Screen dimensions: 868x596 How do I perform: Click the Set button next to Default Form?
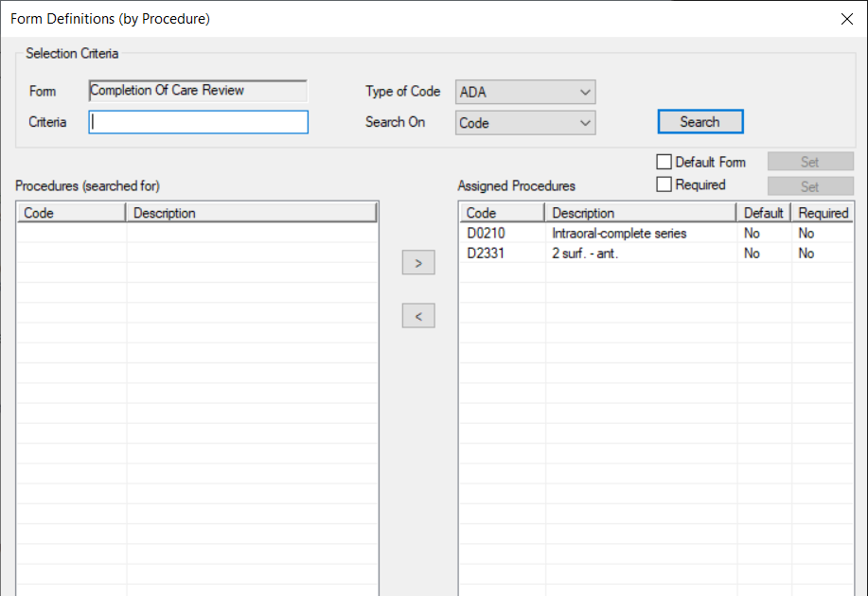809,161
